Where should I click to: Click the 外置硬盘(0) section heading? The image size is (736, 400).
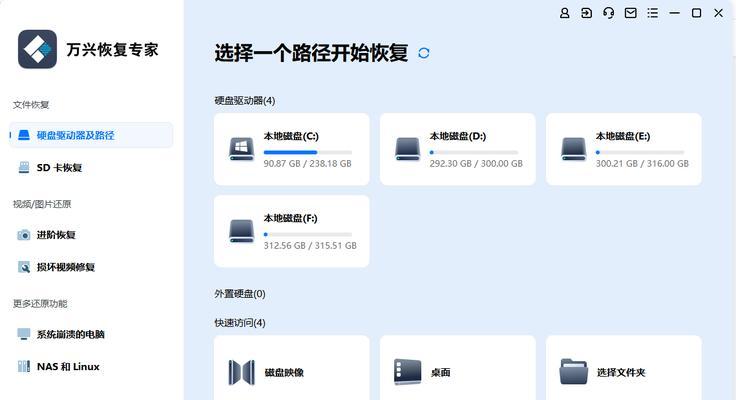pyautogui.click(x=240, y=294)
